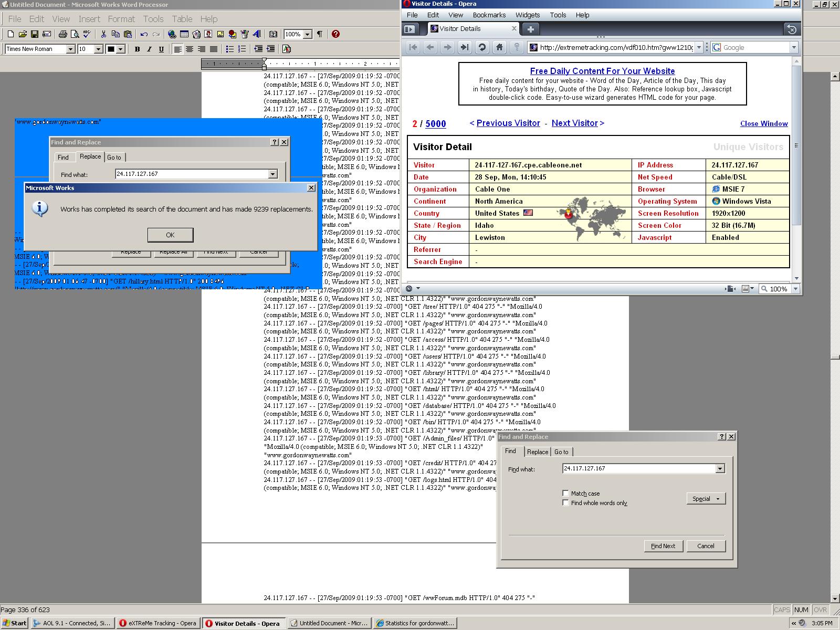Open the Free Daily Content For Your Website link
This screenshot has width=840, height=630.
pos(602,71)
